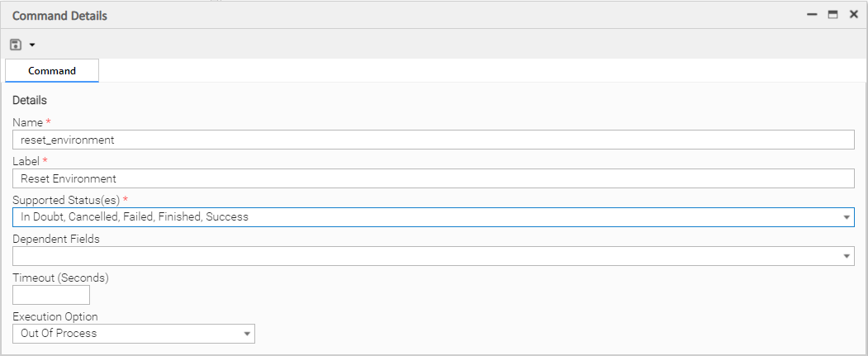Viewport: 868px width, 356px height.
Task: Close the Command Details panel
Action: 854,15
